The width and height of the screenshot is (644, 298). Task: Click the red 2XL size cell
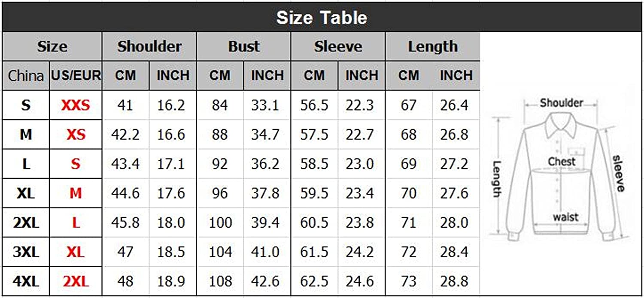pyautogui.click(x=76, y=282)
